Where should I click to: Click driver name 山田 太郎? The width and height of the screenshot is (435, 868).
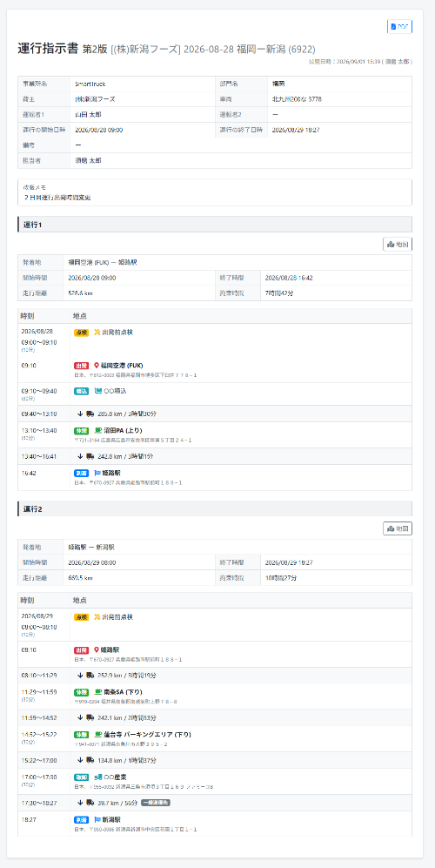(x=88, y=115)
